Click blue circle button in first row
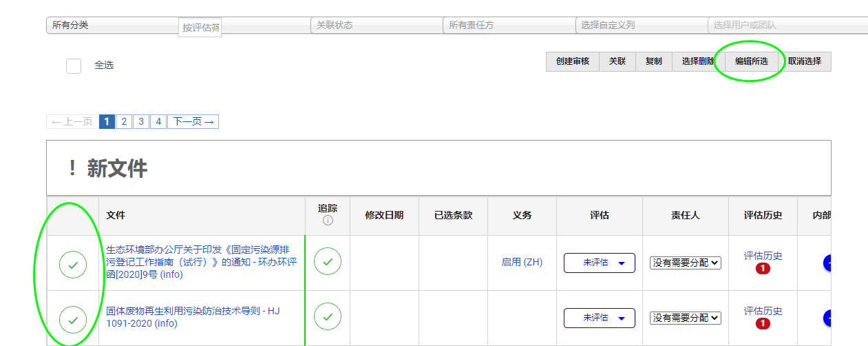Screen dimensions: 868x346 (x=827, y=263)
